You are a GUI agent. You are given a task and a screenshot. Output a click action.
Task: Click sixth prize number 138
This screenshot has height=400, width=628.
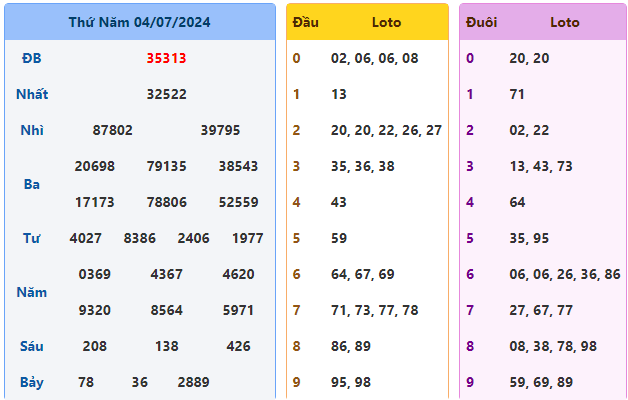[x=166, y=346]
